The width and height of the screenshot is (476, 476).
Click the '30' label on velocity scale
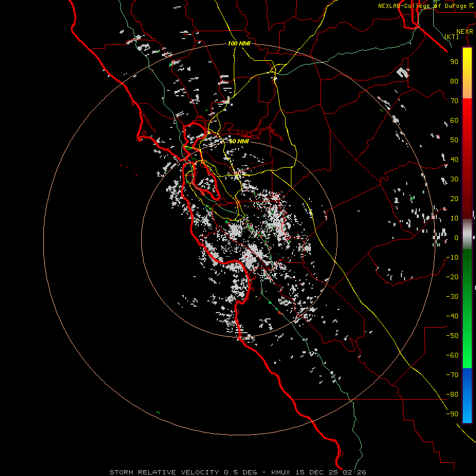(x=454, y=179)
